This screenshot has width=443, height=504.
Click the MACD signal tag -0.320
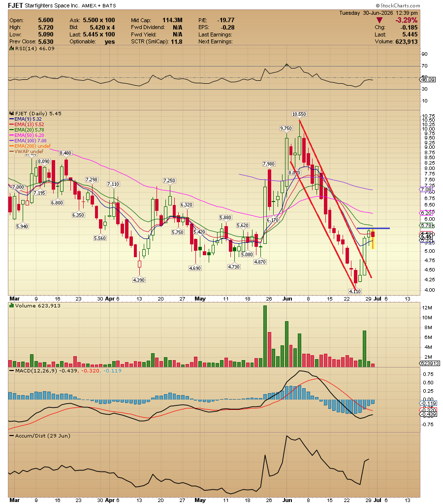429,410
